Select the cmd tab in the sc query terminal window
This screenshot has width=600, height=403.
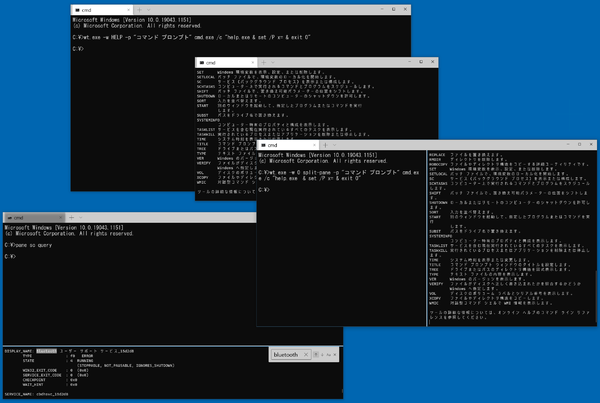(x=34, y=217)
